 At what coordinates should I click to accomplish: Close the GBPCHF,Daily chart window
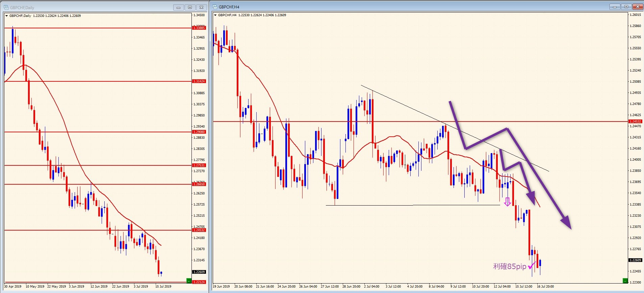201,7
